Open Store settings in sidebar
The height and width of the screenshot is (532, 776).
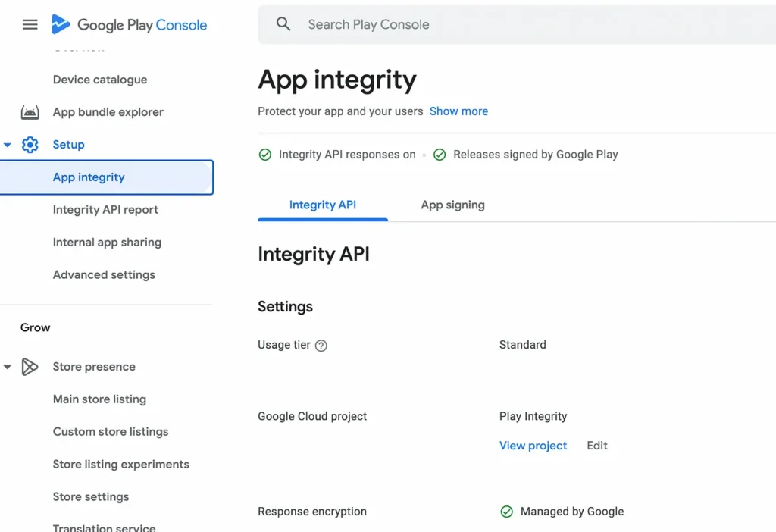(x=91, y=497)
